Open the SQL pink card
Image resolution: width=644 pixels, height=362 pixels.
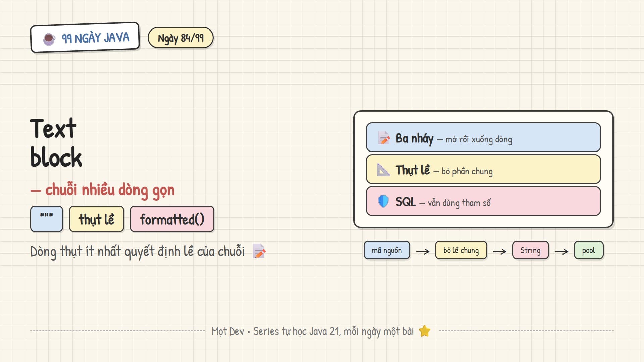(x=483, y=201)
